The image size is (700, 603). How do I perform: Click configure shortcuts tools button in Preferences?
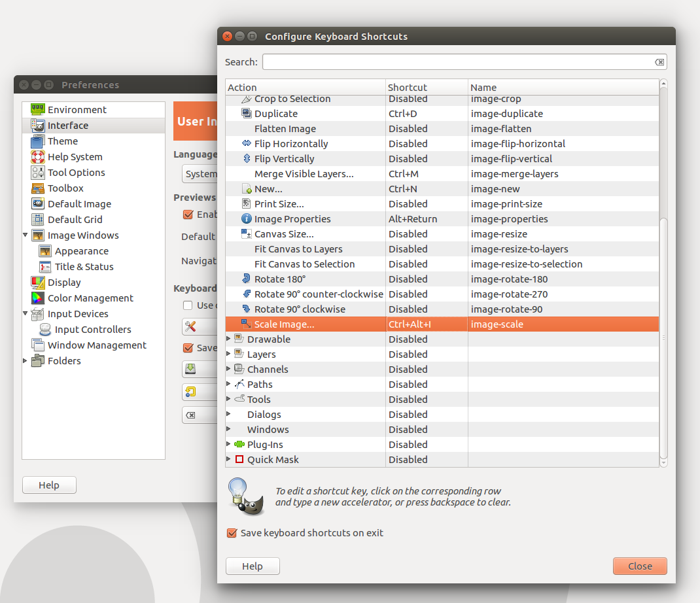tap(200, 327)
